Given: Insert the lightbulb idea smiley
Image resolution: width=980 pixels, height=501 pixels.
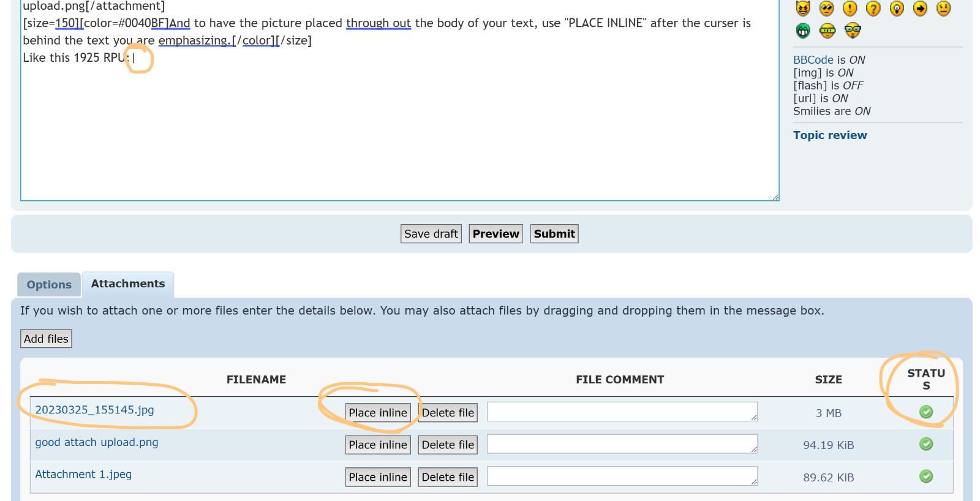Looking at the screenshot, I should click(x=897, y=9).
